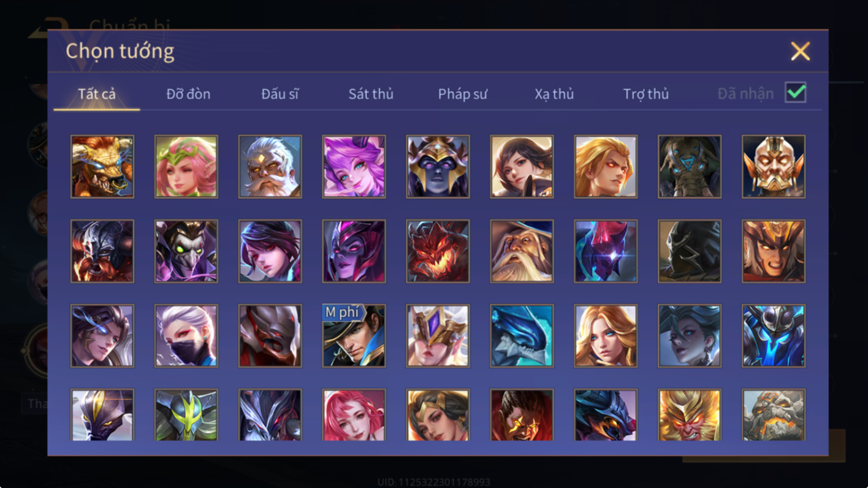
Task: Open the Sát thủ tab
Action: click(x=371, y=94)
